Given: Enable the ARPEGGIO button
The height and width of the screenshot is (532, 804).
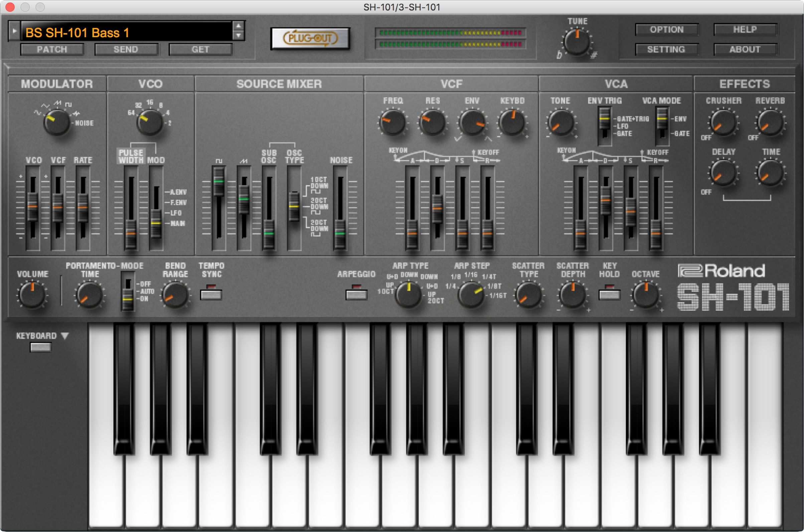Looking at the screenshot, I should coord(356,294).
